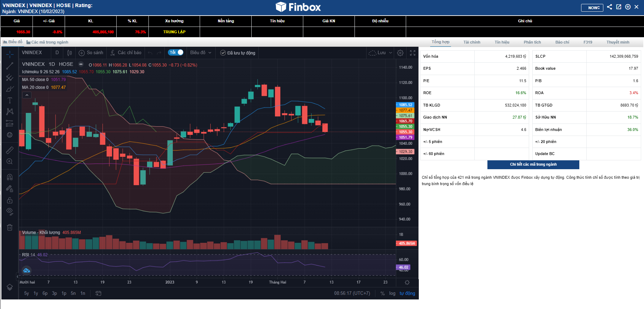The image size is (644, 309).
Task: Toggle lock all drawing tools
Action: coord(10,200)
